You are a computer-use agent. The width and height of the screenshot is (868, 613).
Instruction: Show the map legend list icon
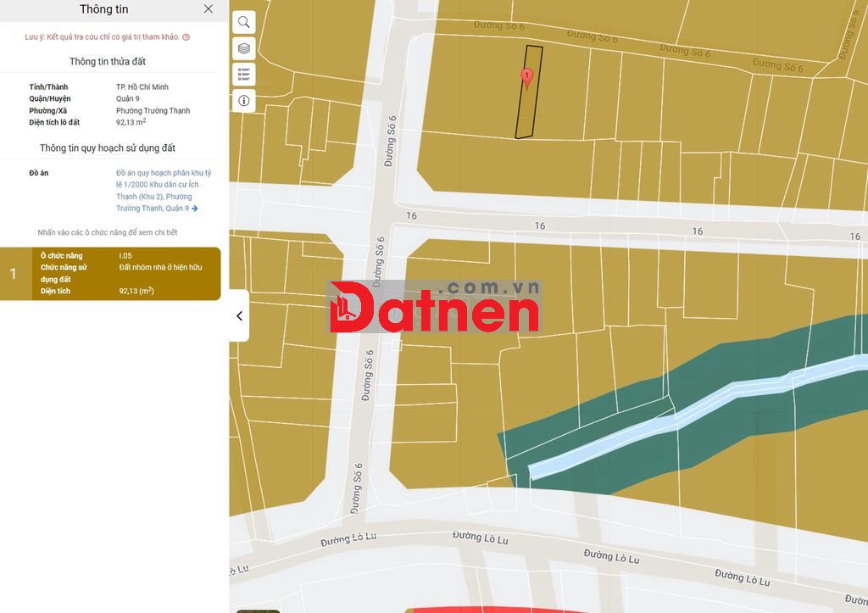point(243,75)
